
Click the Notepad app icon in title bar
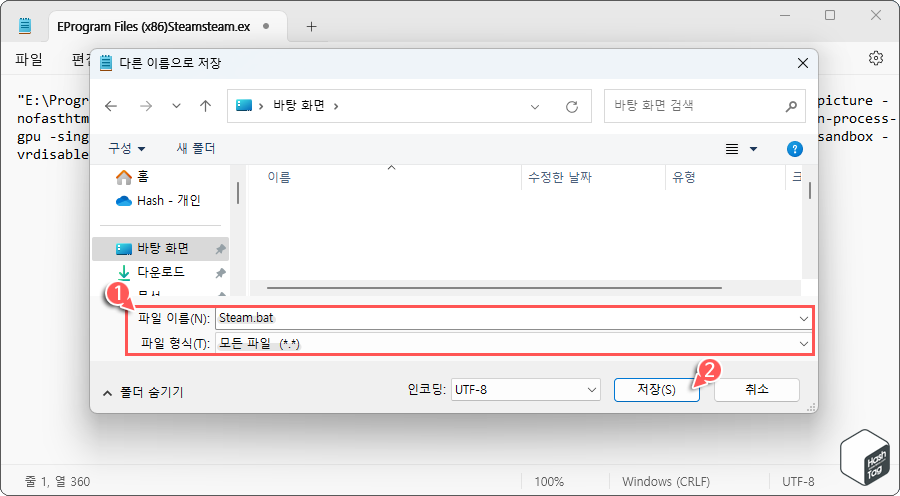(25, 26)
